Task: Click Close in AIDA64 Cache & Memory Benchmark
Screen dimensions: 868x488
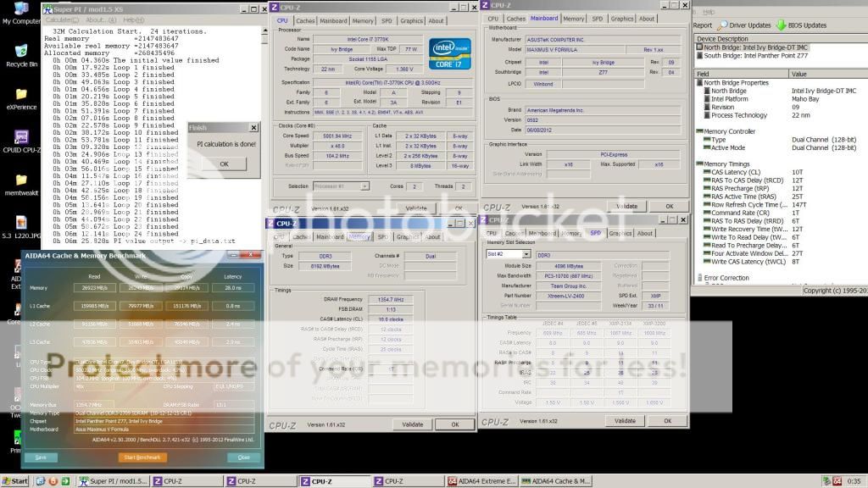Action: 243,457
